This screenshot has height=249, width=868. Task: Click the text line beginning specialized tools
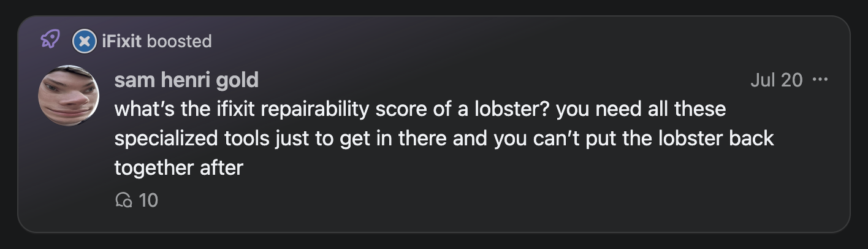coord(444,138)
